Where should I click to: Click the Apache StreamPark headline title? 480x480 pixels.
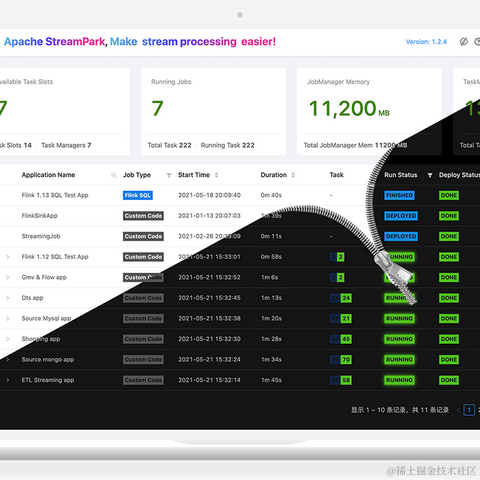[x=140, y=42]
